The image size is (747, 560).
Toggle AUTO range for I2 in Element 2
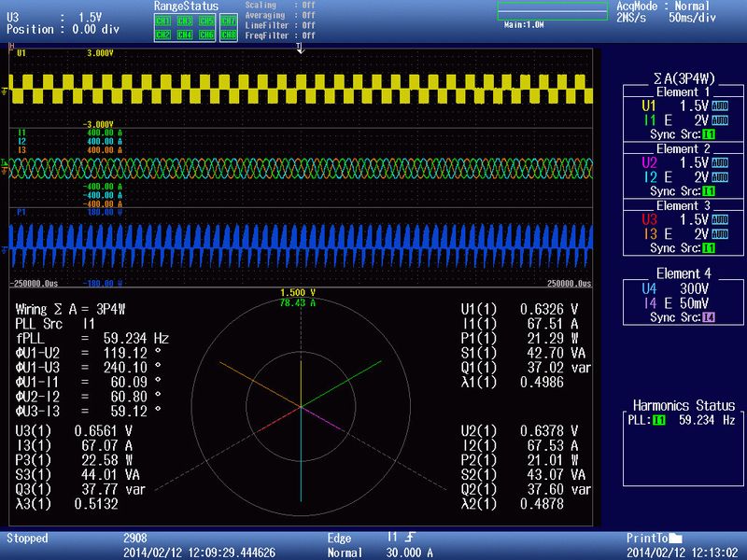(x=719, y=177)
